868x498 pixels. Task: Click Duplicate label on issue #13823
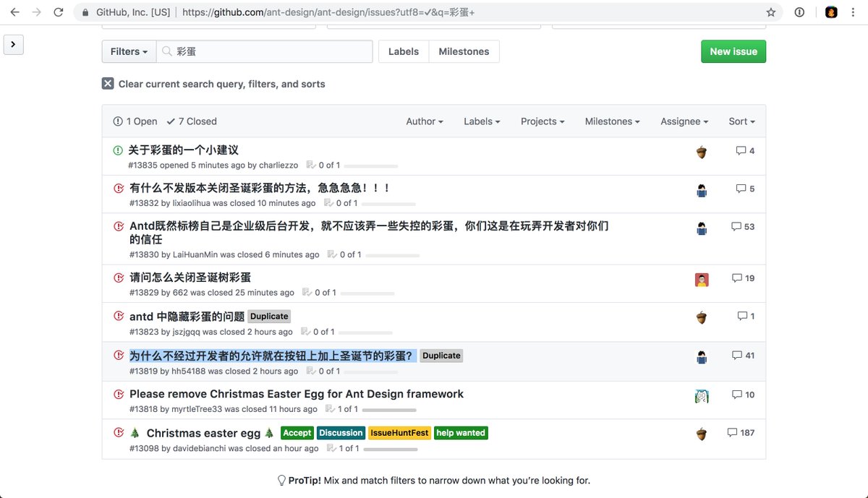[x=269, y=317]
